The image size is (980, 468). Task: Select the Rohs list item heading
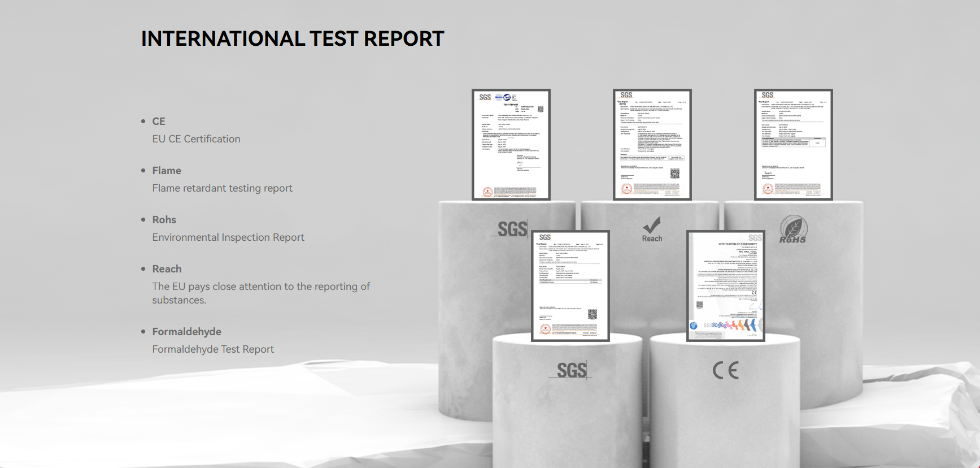[x=164, y=220]
